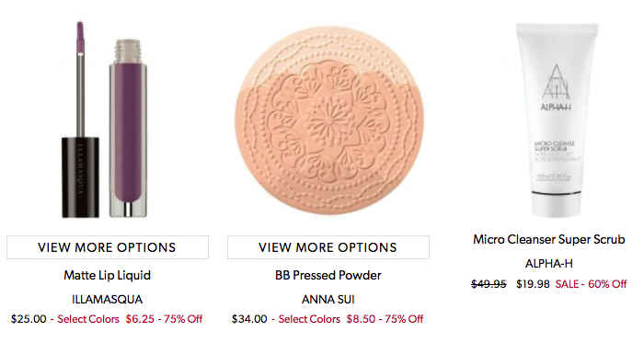The width and height of the screenshot is (644, 343).
Task: View more options for BB Pressed Powder
Action: [328, 247]
